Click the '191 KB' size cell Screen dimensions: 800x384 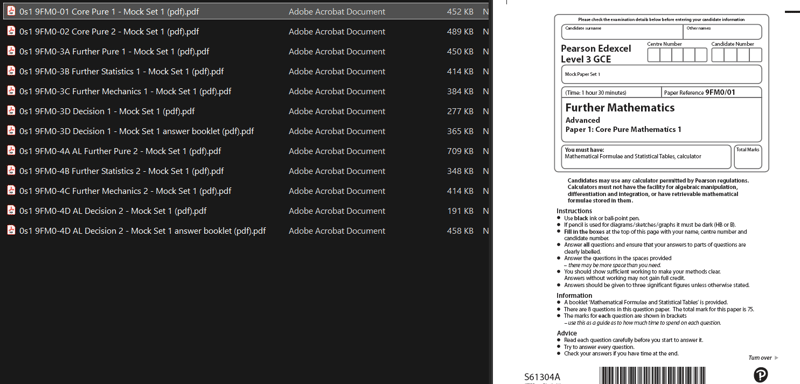(x=460, y=211)
